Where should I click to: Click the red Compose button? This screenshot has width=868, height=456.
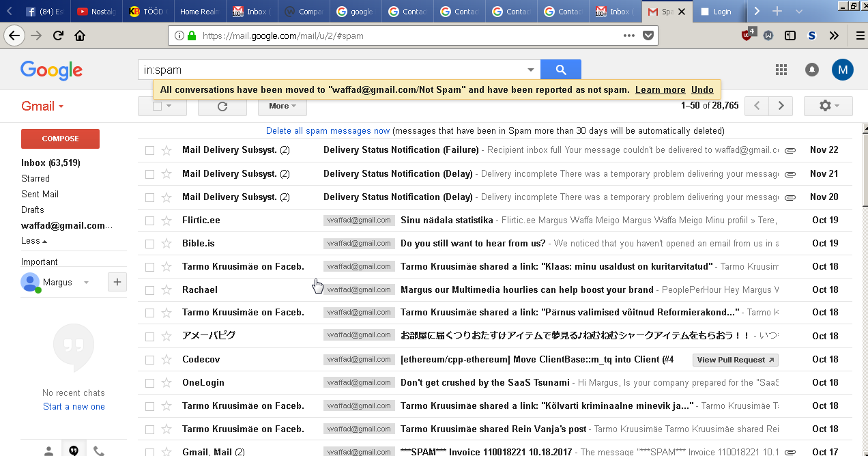click(60, 139)
